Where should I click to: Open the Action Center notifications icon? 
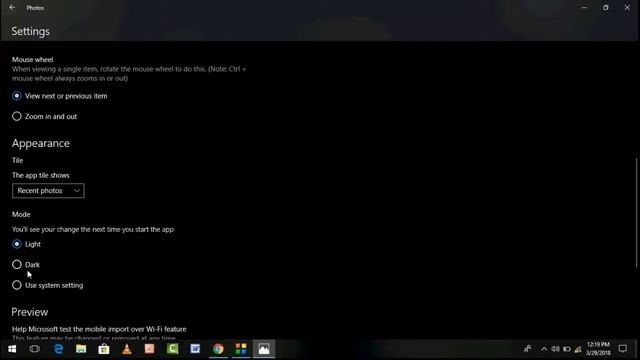click(x=622, y=349)
